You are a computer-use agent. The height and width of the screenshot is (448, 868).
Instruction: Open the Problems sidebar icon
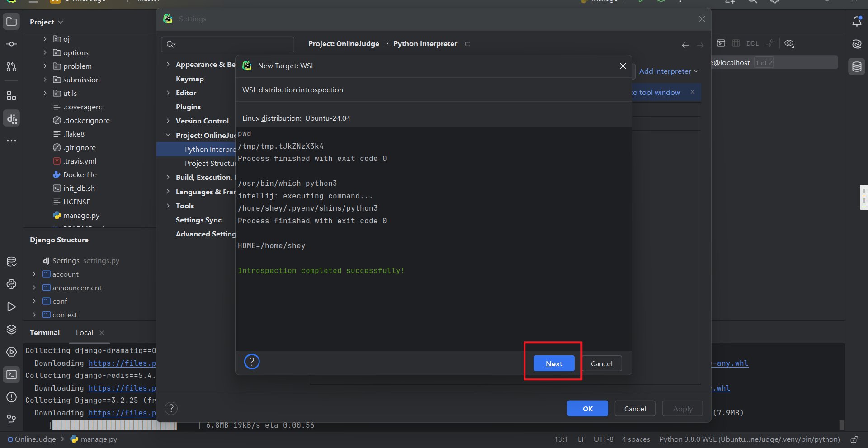pyautogui.click(x=12, y=397)
